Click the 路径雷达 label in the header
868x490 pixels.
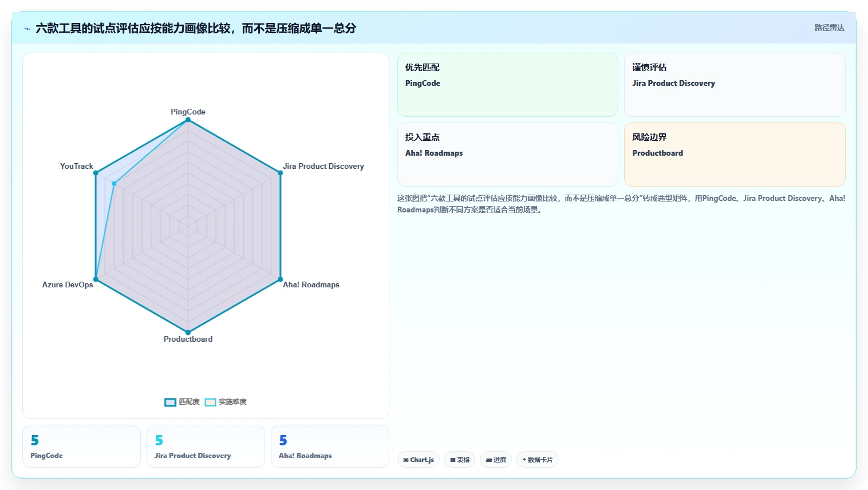click(x=829, y=27)
